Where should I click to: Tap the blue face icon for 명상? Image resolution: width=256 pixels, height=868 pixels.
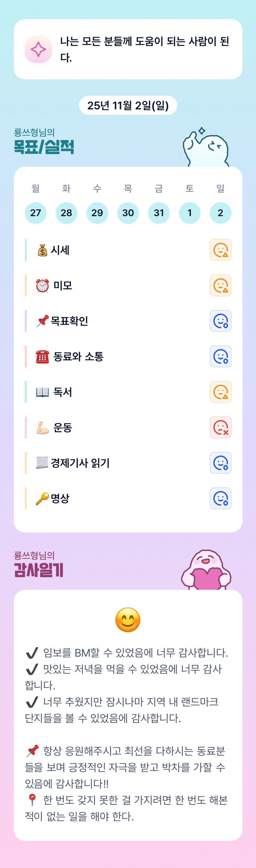(x=220, y=498)
